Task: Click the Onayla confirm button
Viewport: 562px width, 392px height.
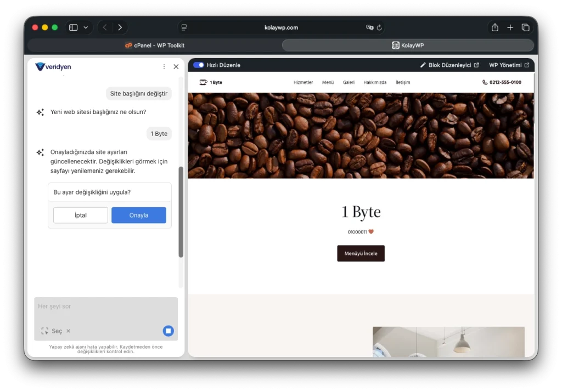Action: 139,215
